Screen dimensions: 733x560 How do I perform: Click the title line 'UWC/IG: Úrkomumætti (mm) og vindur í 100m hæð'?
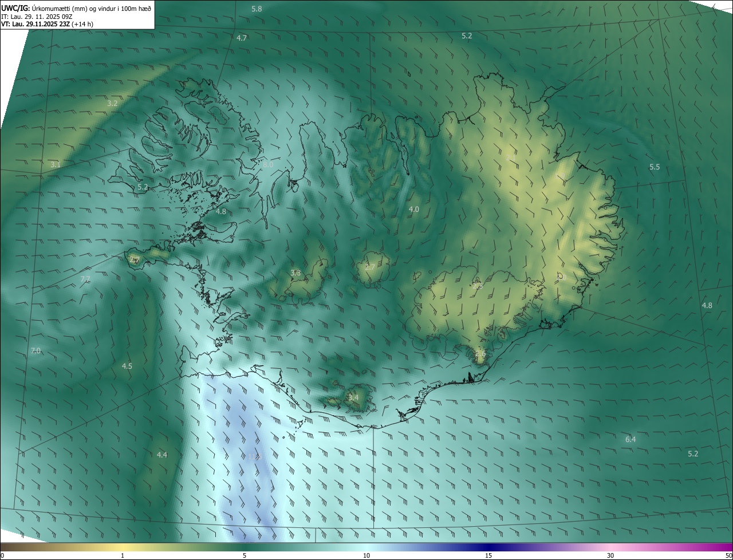click(x=76, y=8)
